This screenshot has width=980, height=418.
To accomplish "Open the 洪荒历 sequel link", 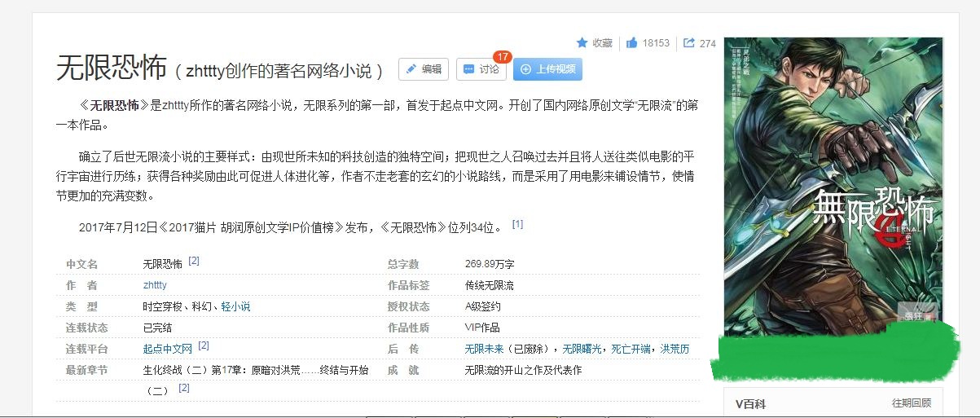I will coord(675,349).
